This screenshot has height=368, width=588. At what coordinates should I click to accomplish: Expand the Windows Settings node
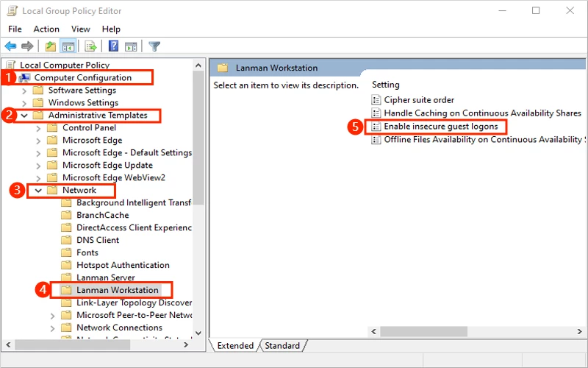(24, 103)
